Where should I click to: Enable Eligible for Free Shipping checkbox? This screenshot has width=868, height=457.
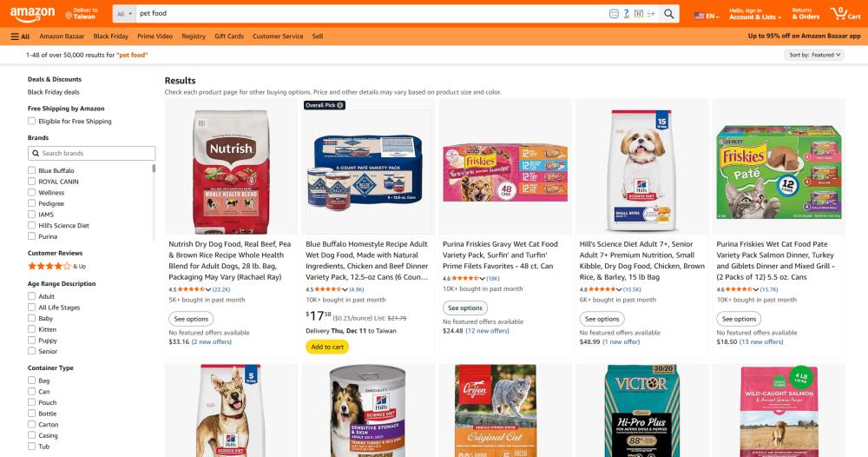coord(31,121)
